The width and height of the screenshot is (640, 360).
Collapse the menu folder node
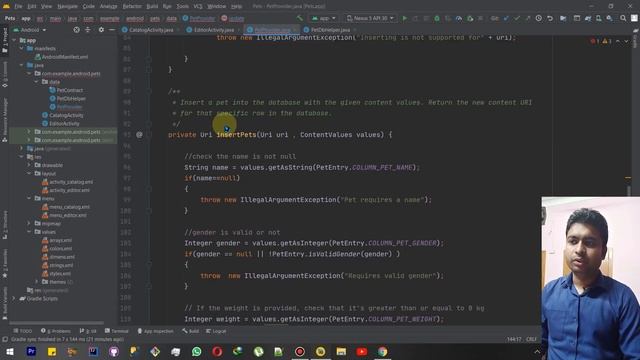pos(29,198)
